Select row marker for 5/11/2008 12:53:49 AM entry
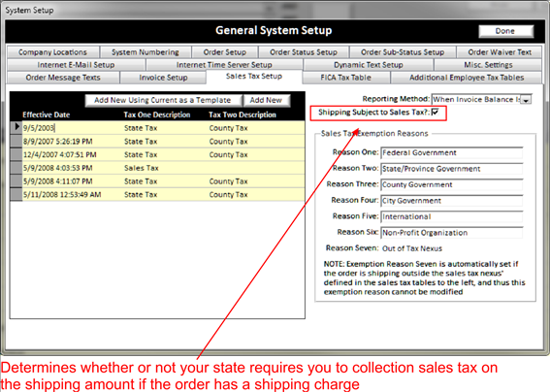The width and height of the screenshot is (550, 392). 16,194
